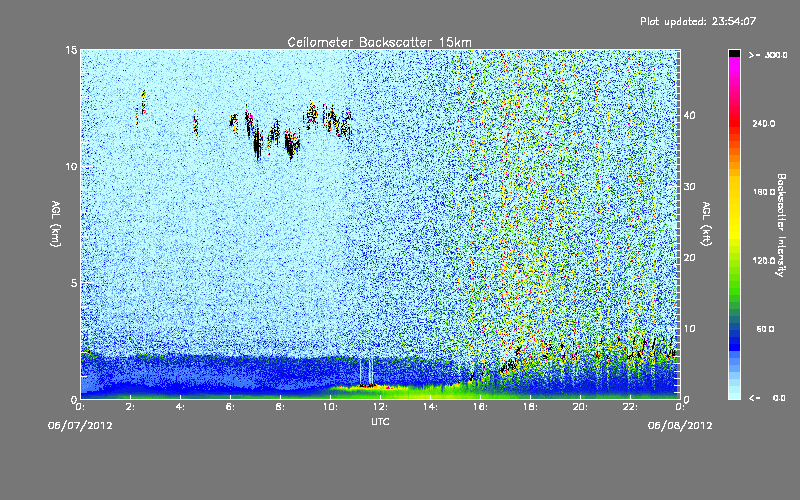Click the start date "06/07/2012"
The height and width of the screenshot is (500, 800).
80,426
